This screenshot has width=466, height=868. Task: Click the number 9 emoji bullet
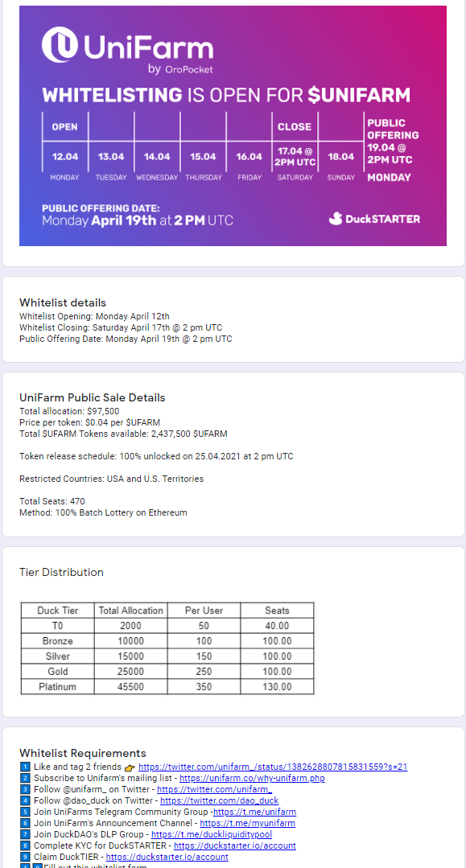tap(24, 857)
